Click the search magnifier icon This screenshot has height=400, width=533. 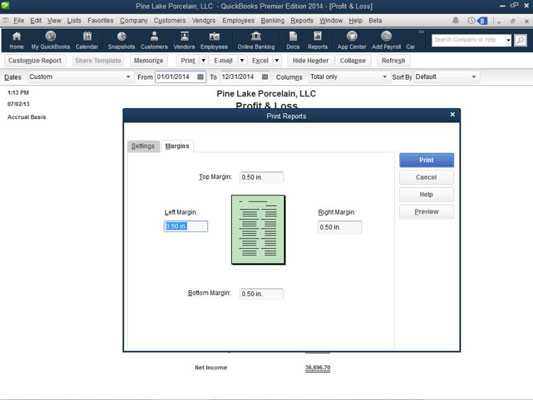point(520,40)
